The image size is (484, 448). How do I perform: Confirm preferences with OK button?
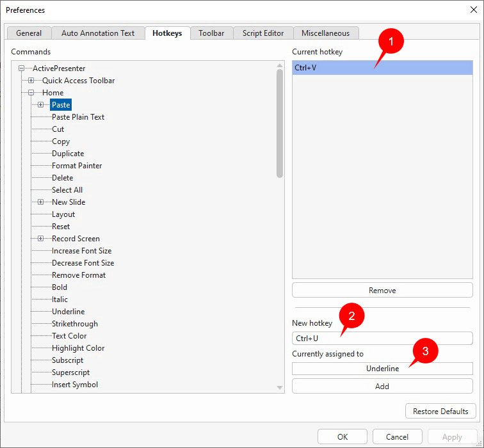point(343,437)
